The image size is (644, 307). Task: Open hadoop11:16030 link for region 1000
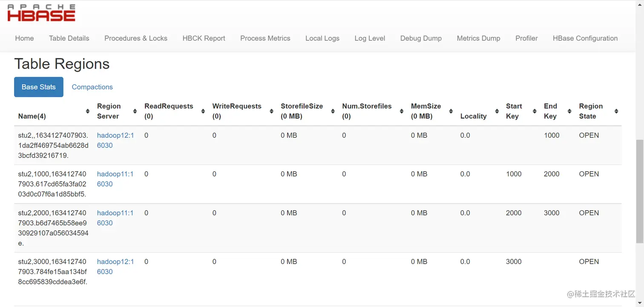(x=115, y=179)
